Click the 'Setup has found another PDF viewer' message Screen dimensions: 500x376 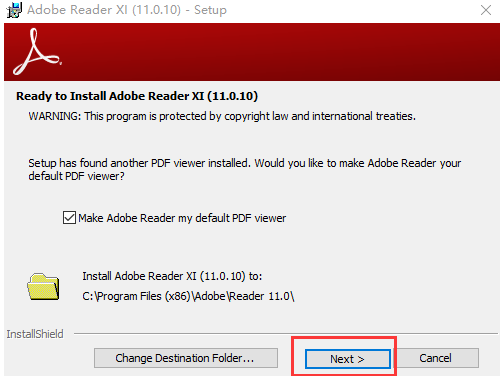tap(245, 163)
